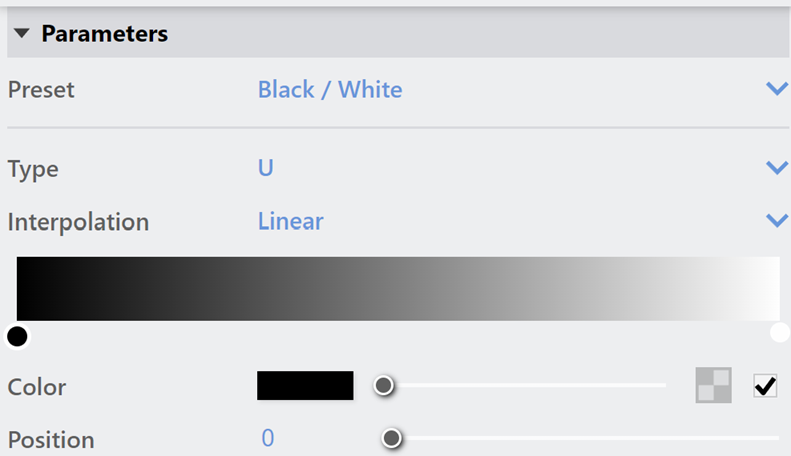Click the middle of the gradient bar
791x456 pixels.
click(x=398, y=289)
